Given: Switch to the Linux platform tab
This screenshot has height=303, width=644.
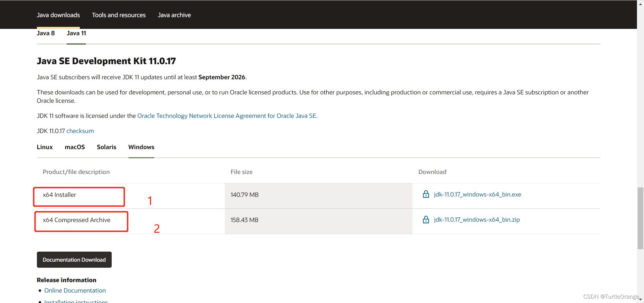Looking at the screenshot, I should click(45, 147).
